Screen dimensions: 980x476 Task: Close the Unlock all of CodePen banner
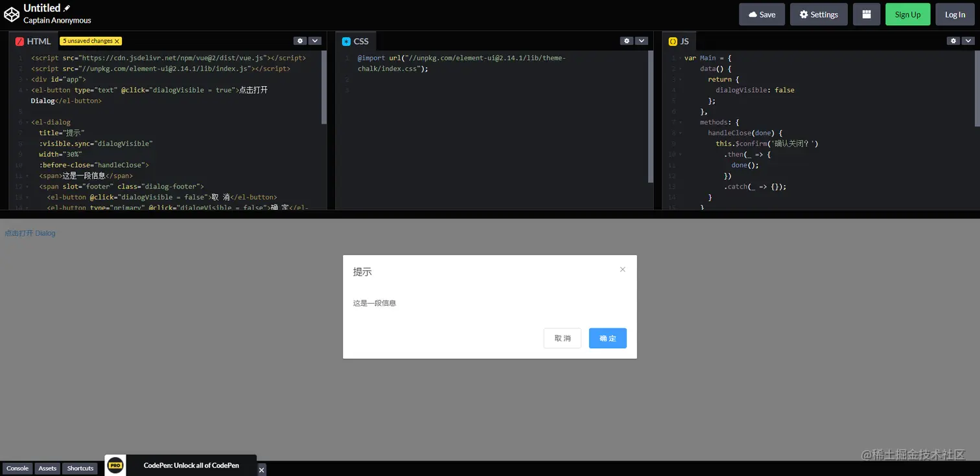click(x=261, y=470)
